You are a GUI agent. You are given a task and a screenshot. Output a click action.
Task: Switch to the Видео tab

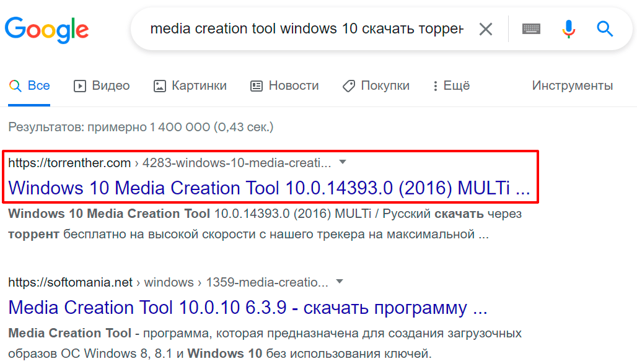102,86
